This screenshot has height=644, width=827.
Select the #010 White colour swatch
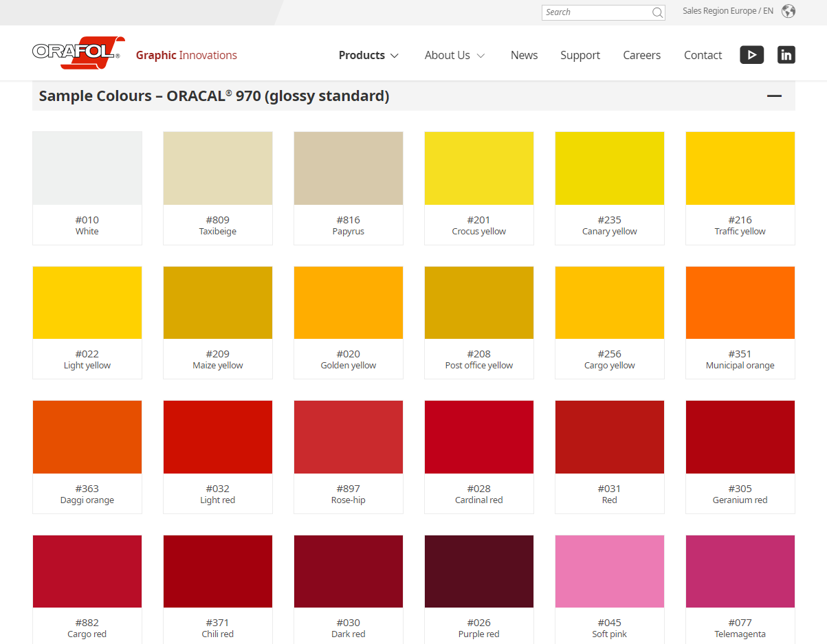[x=87, y=188]
